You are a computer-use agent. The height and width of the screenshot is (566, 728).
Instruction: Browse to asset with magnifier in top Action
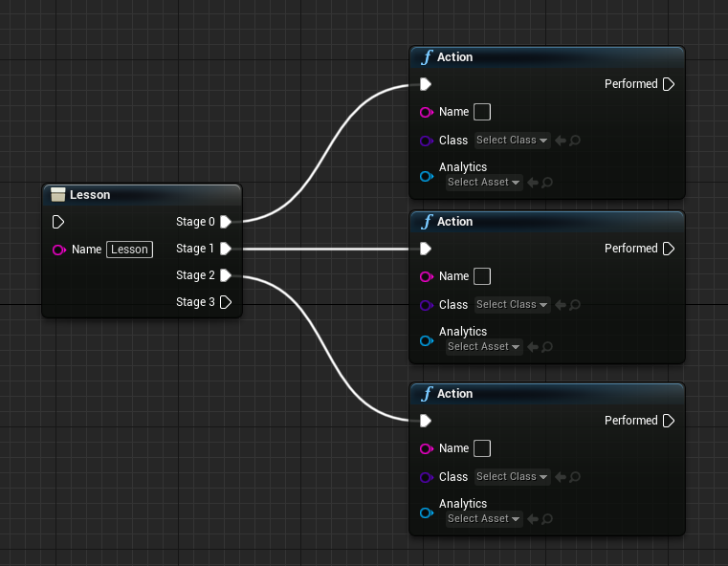coord(547,183)
